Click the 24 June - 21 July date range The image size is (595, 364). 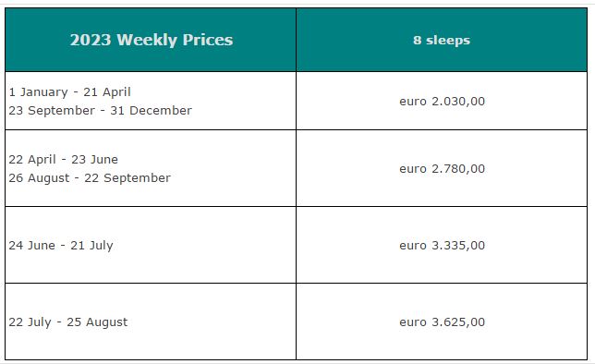pos(61,245)
